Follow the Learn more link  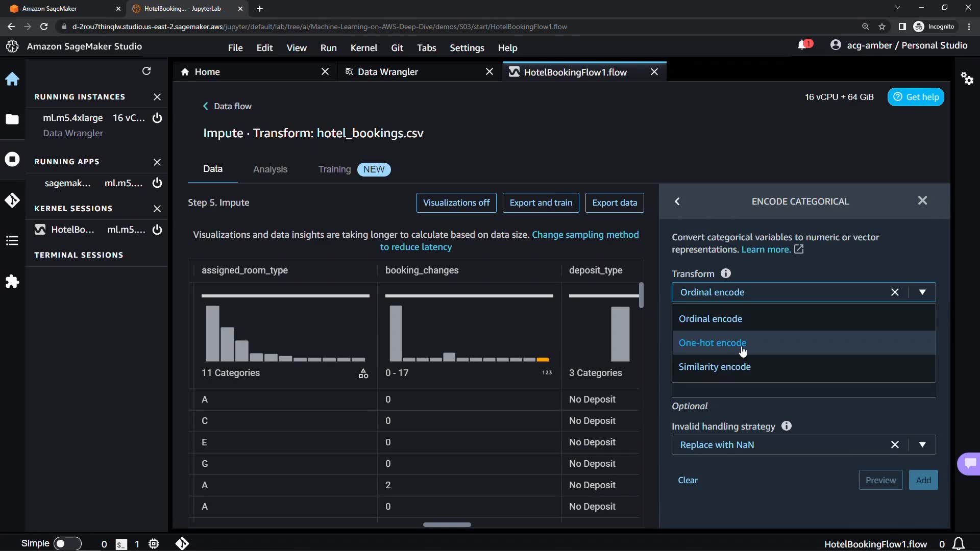coord(766,249)
